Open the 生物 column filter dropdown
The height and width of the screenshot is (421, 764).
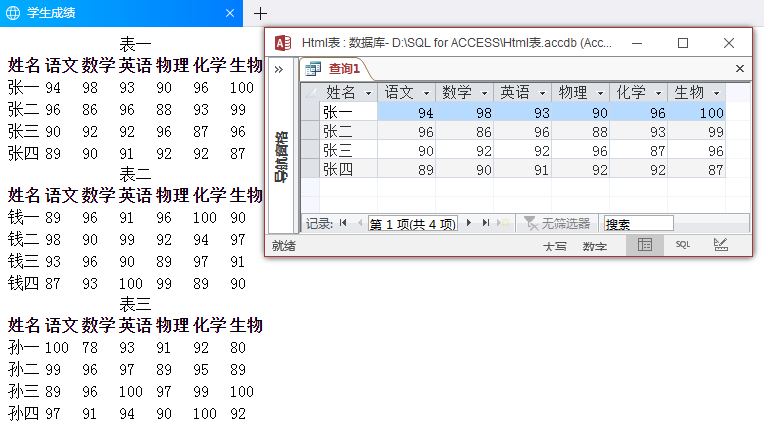[x=716, y=93]
